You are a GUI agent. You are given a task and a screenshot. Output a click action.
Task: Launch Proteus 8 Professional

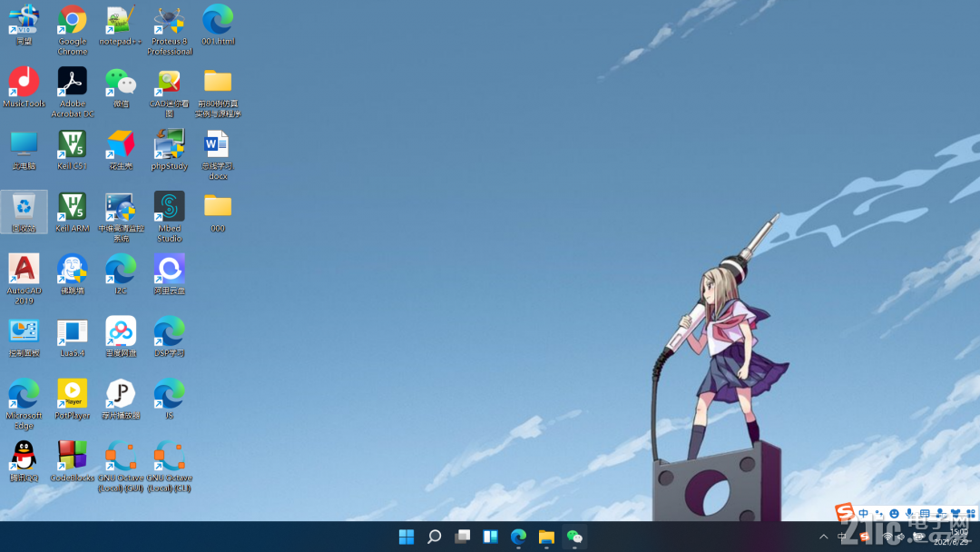click(170, 30)
